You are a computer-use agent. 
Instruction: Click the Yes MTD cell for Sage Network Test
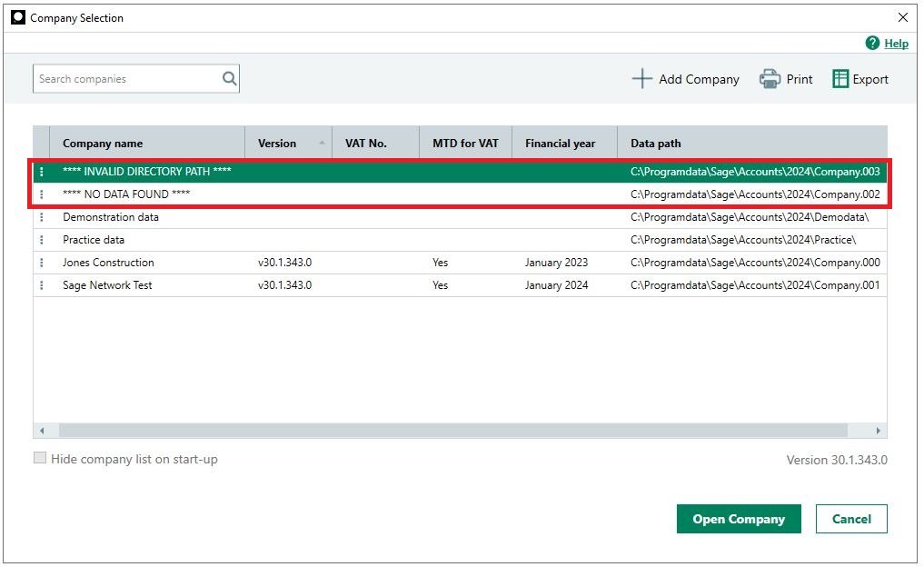click(x=441, y=285)
